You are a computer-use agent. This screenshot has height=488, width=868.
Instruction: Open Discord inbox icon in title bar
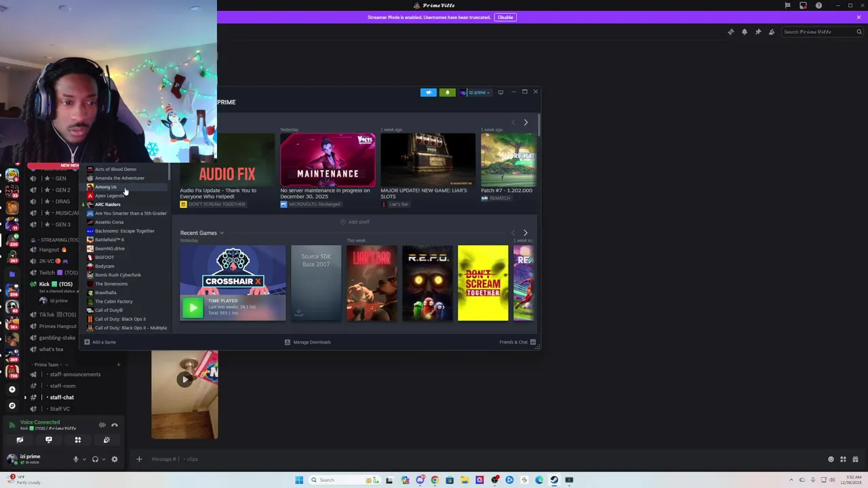[x=803, y=5]
